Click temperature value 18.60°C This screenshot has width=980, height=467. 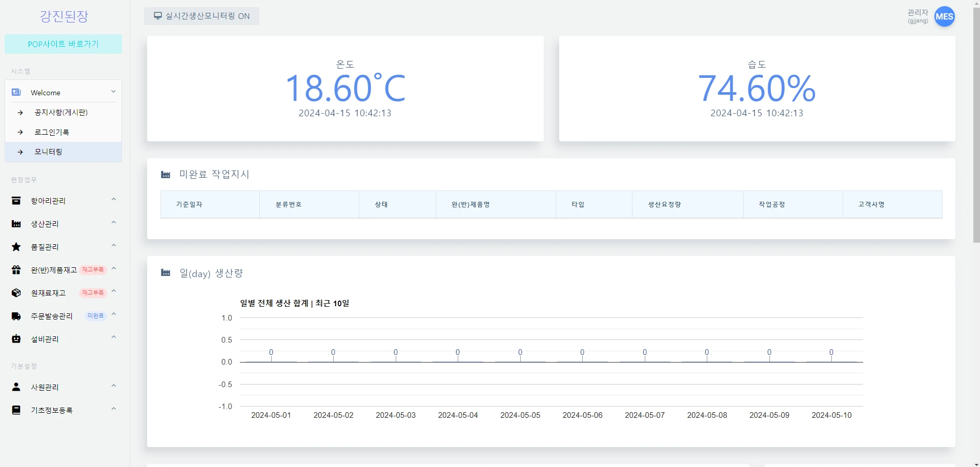point(345,88)
